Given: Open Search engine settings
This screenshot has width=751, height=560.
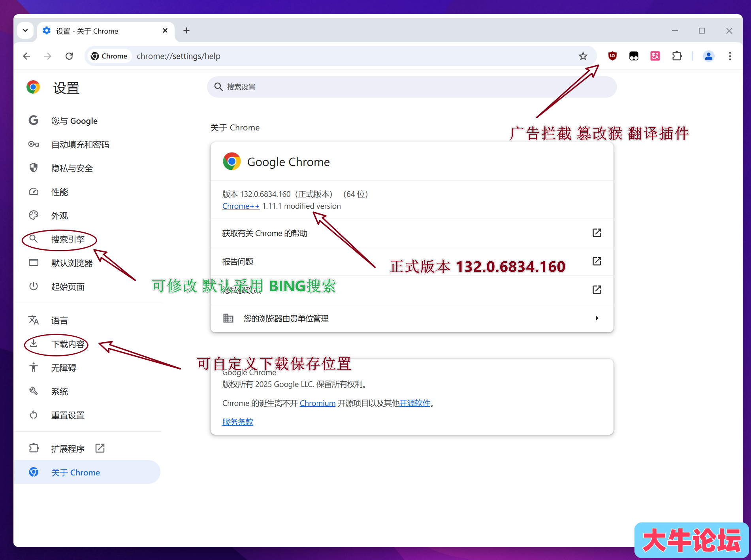Looking at the screenshot, I should pos(87,239).
